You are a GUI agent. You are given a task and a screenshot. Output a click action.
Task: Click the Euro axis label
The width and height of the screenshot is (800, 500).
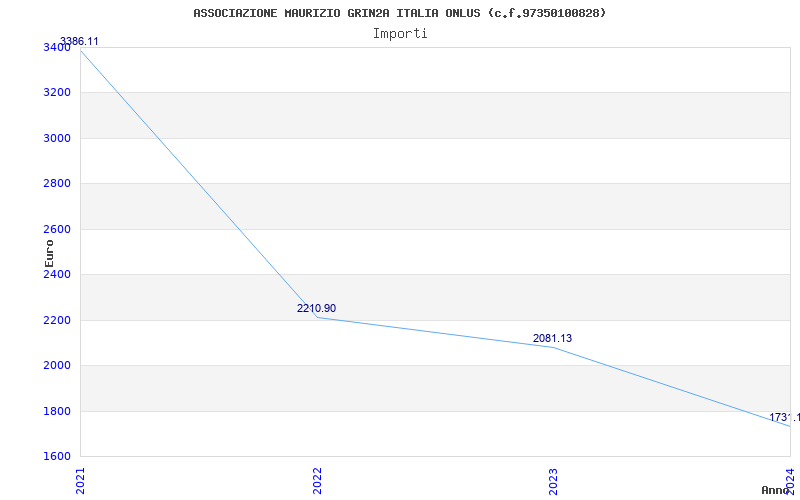(49, 254)
